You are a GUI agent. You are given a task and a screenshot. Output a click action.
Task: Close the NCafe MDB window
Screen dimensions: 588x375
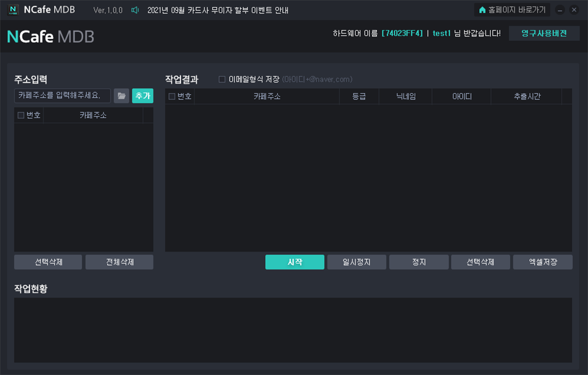(574, 10)
